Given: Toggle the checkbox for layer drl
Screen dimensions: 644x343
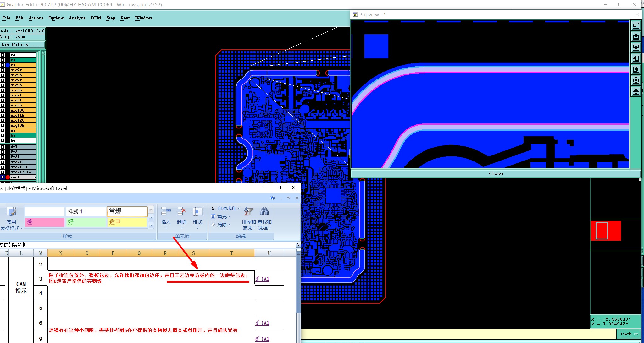Looking at the screenshot, I should point(3,147).
